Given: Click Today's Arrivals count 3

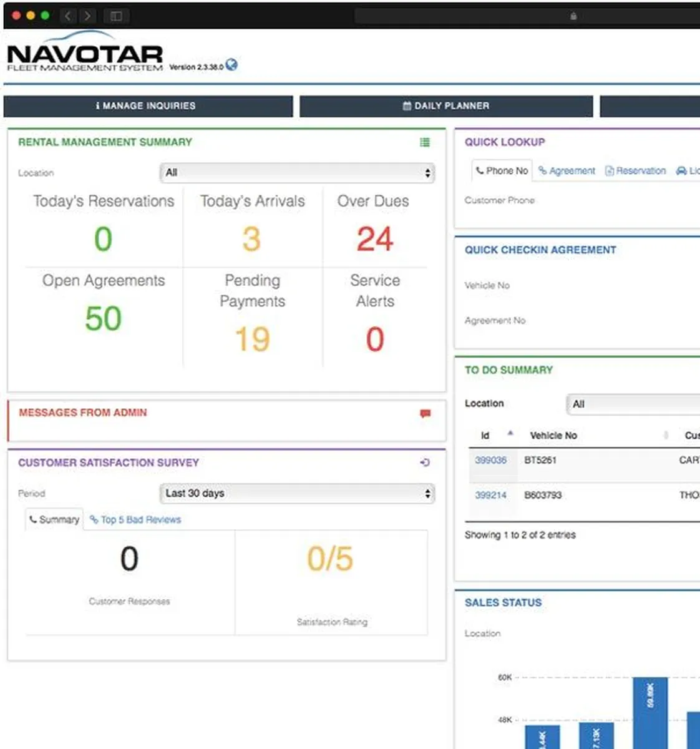Looking at the screenshot, I should point(251,239).
